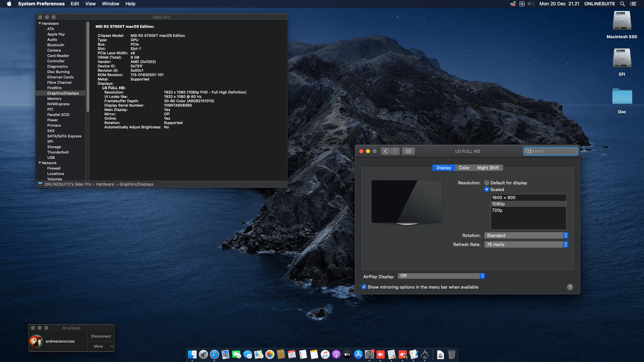Select the Scaled resolution radio button
The height and width of the screenshot is (362, 644).
point(487,189)
